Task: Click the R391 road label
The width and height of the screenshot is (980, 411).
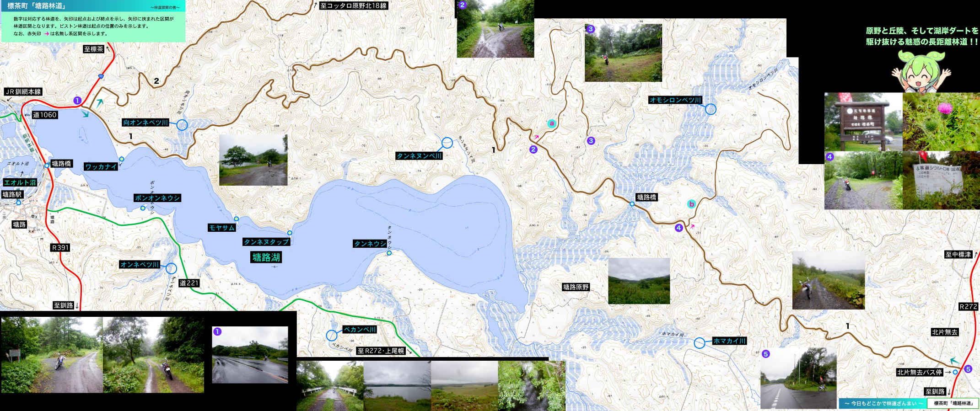Action: pyautogui.click(x=60, y=247)
